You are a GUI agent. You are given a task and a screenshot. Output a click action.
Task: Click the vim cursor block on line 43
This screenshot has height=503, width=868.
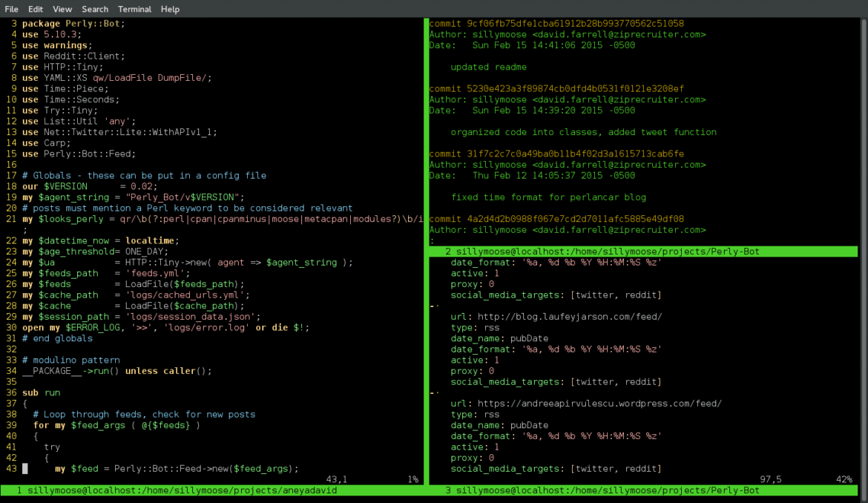(24, 469)
